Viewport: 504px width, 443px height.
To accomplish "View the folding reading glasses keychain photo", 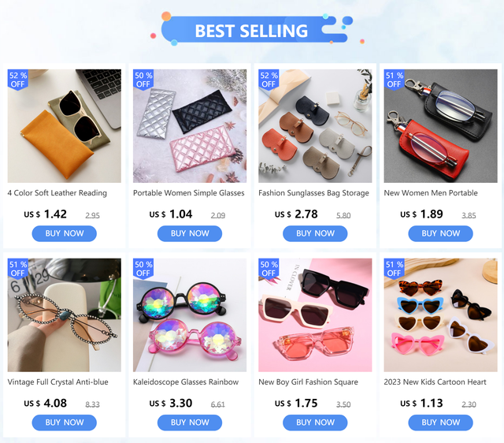I will pyautogui.click(x=440, y=126).
